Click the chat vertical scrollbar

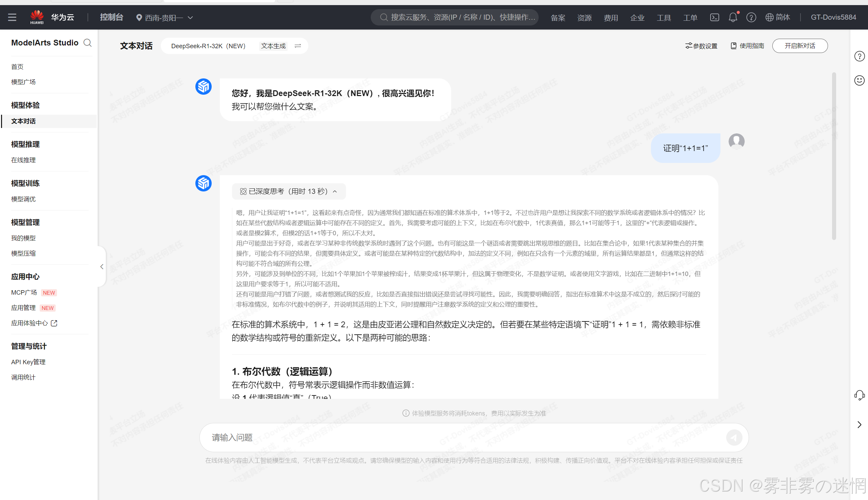pos(834,156)
